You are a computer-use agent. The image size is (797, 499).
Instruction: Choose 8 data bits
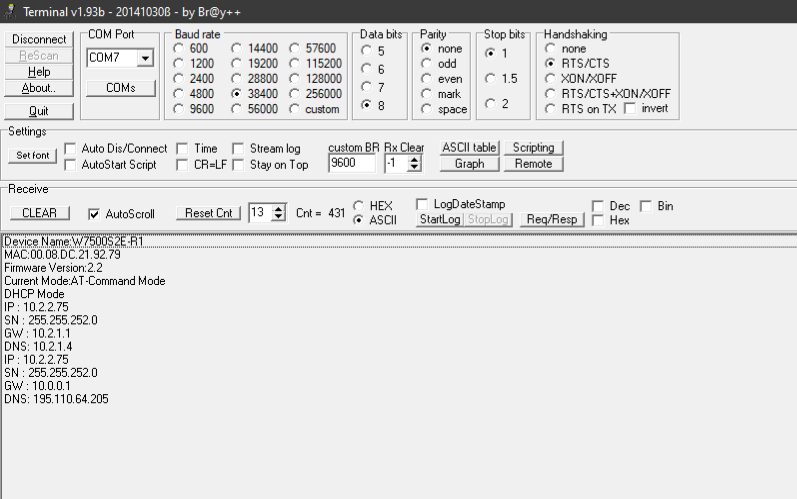coord(366,105)
